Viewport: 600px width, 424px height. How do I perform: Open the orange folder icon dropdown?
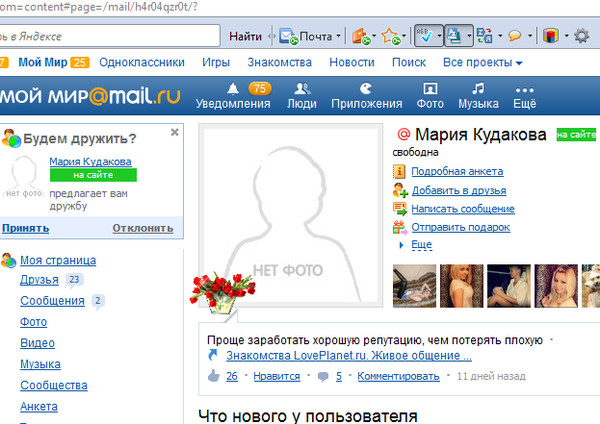[x=374, y=36]
